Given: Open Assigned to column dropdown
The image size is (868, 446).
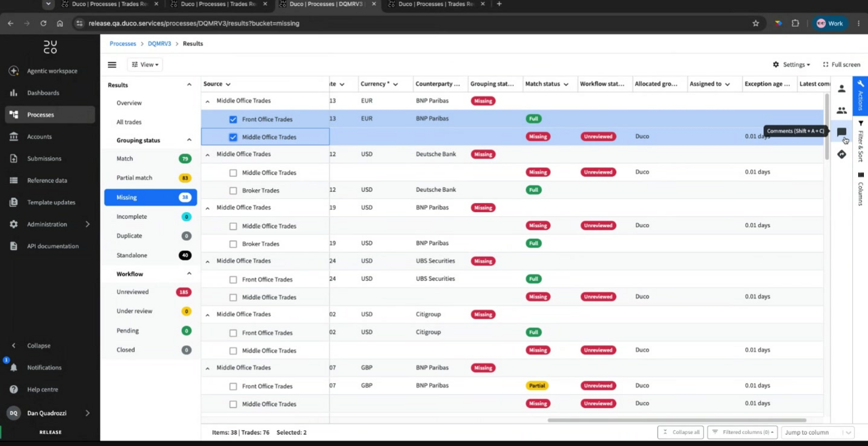Looking at the screenshot, I should (727, 84).
